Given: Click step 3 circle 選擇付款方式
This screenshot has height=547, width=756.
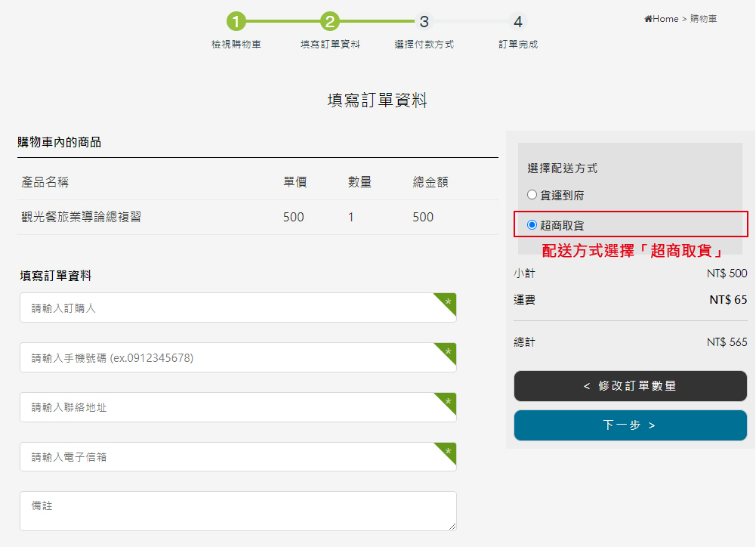Looking at the screenshot, I should [x=424, y=21].
